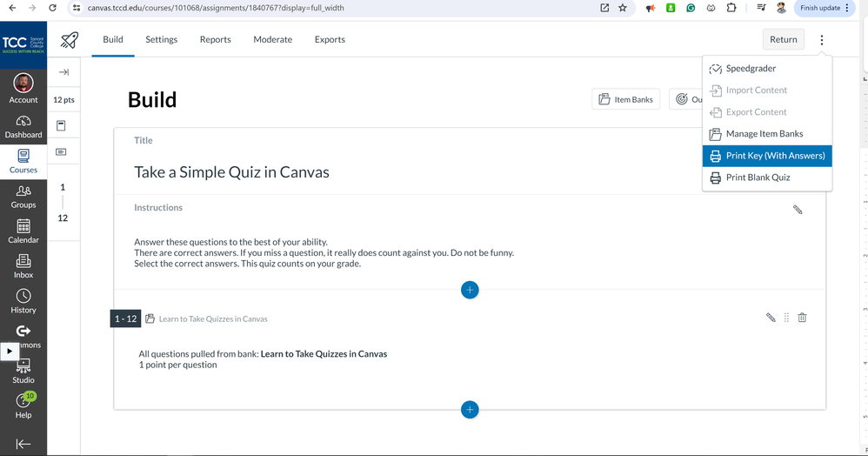This screenshot has height=456, width=868.
Task: Edit the 1-12 item bank question block
Action: (771, 318)
